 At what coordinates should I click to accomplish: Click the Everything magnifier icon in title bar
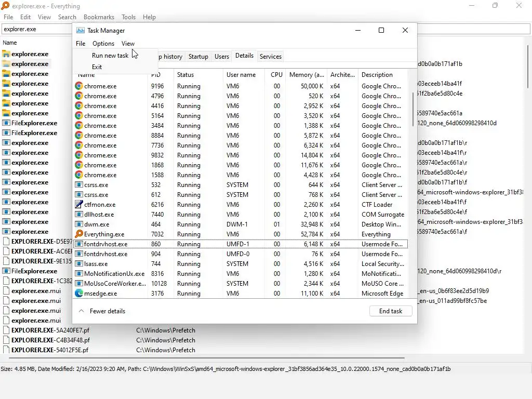(5, 6)
